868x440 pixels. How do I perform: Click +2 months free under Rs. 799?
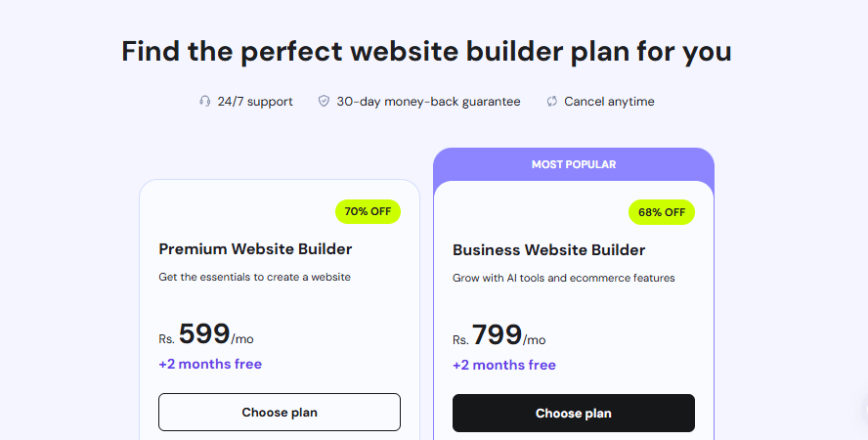(503, 365)
